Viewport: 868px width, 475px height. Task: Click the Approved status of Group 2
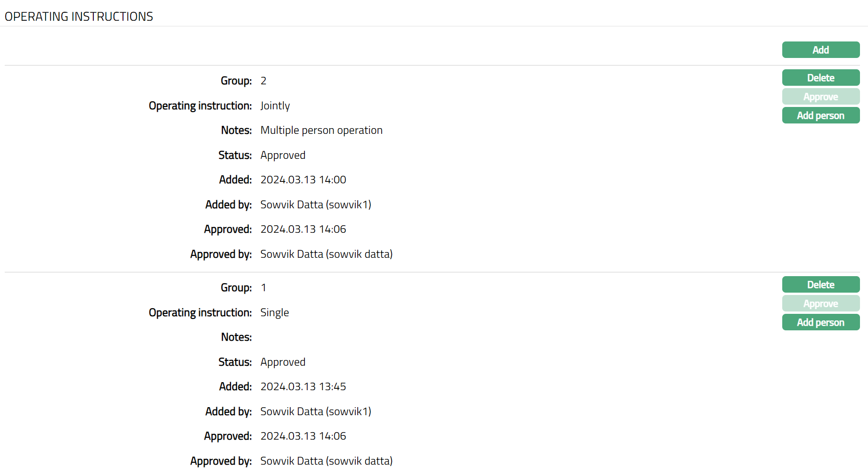[283, 155]
